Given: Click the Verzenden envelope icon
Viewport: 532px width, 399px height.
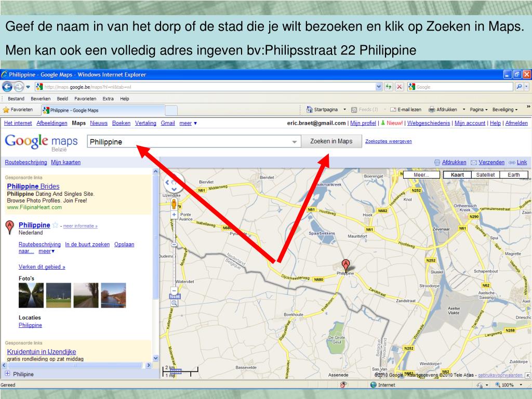Looking at the screenshot, I should coord(474,163).
